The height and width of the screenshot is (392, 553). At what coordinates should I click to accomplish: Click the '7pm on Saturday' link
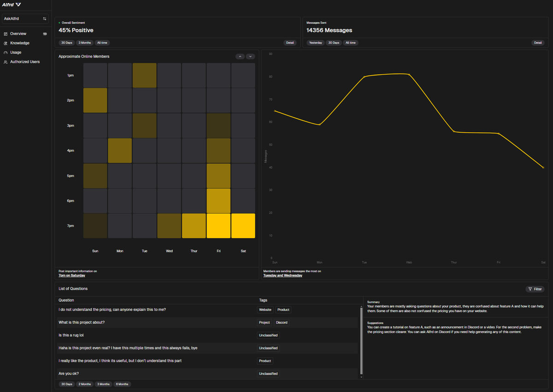pyautogui.click(x=71, y=275)
